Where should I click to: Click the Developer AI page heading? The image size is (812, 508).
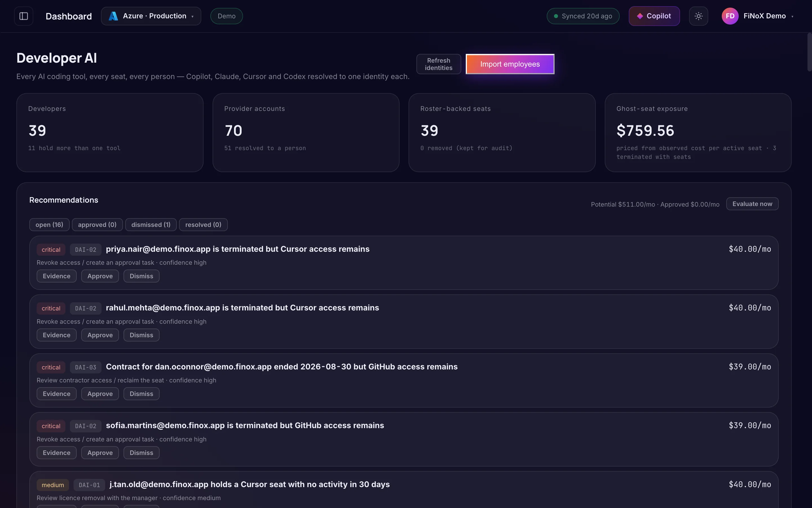tap(57, 58)
